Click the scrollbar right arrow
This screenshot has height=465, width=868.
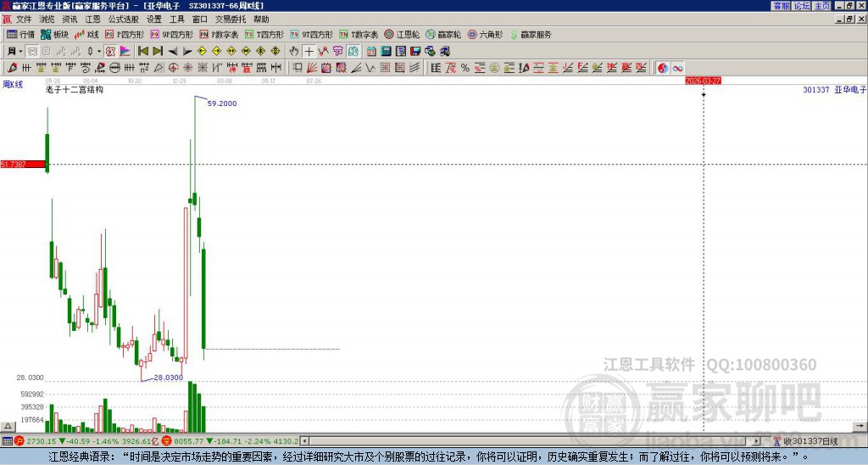coord(757,441)
